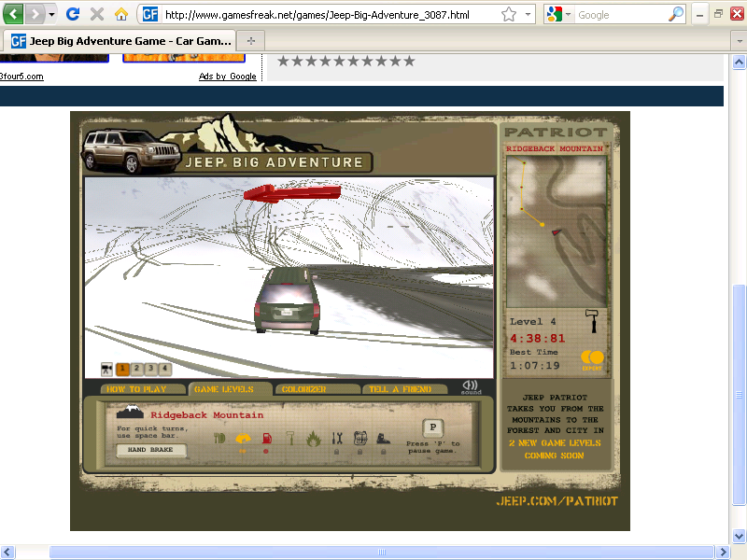Go back to the previous page
747x560 pixels.
coord(13,14)
